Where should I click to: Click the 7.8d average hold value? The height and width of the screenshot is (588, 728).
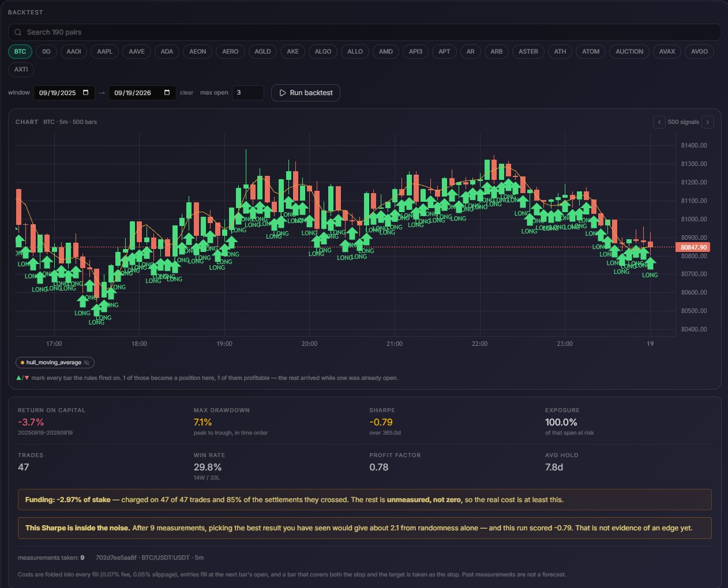(554, 468)
